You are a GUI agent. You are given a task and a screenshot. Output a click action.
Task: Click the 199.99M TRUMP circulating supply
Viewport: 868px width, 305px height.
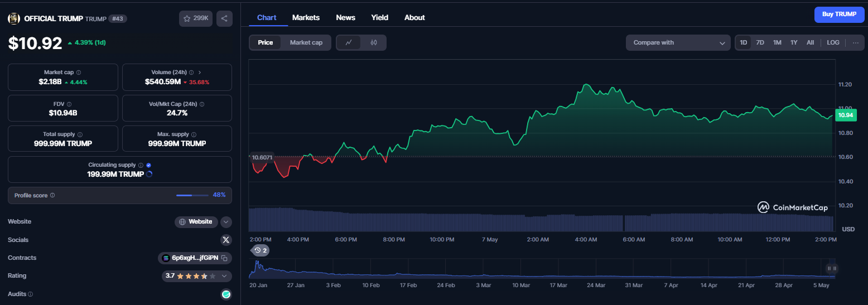(115, 174)
